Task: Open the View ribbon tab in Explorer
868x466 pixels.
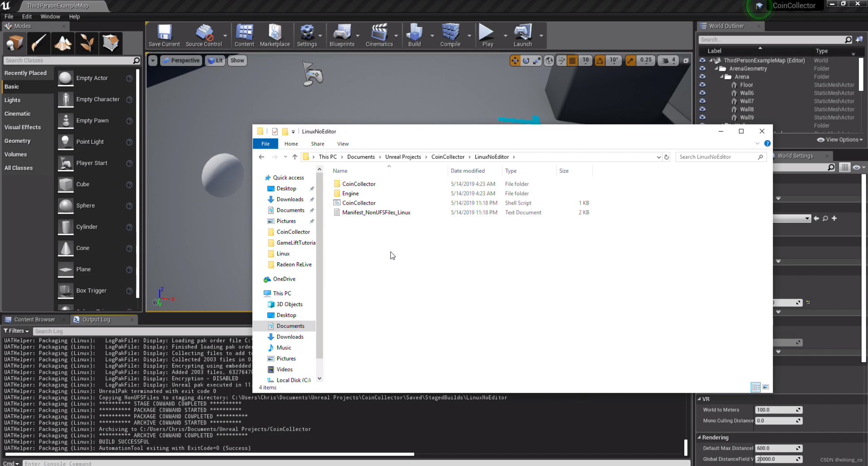Action: 343,144
